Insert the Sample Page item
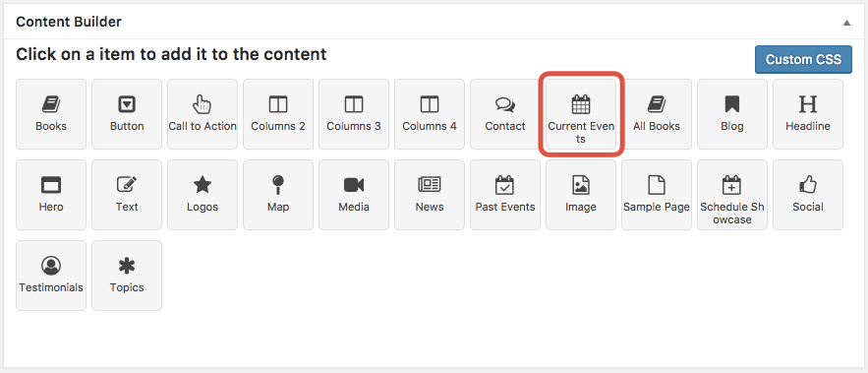This screenshot has width=868, height=373. coord(657,195)
